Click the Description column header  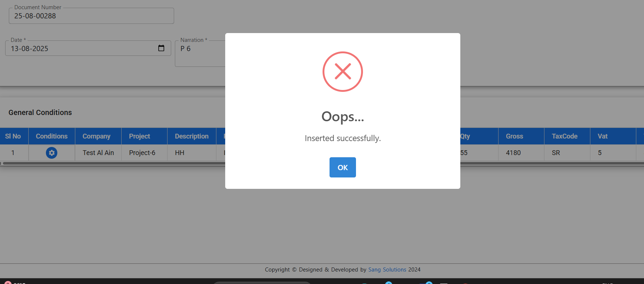[191, 136]
